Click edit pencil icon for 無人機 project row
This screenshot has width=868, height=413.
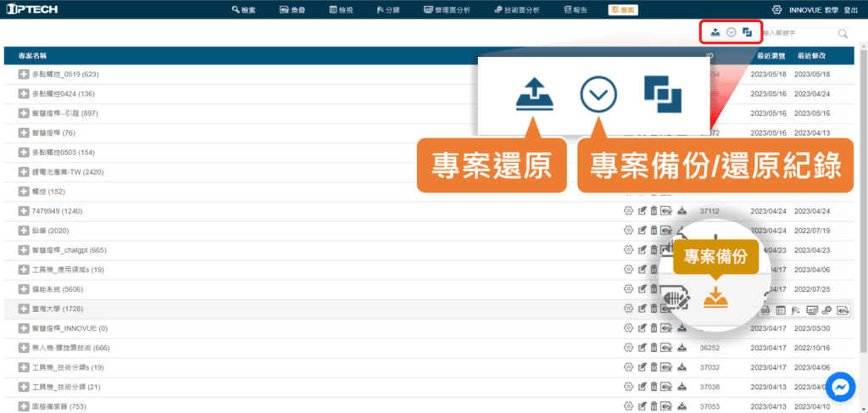click(642, 348)
